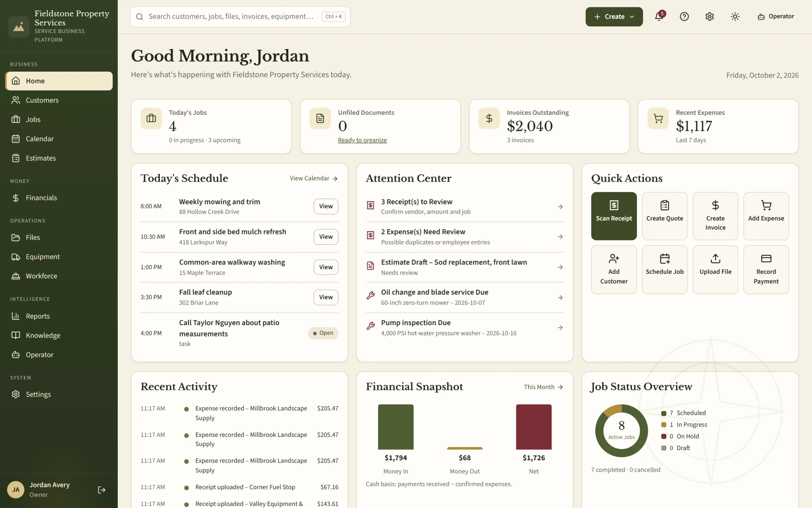The image size is (812, 508).
Task: Click the Unfiled Documents file icon
Action: point(320,118)
